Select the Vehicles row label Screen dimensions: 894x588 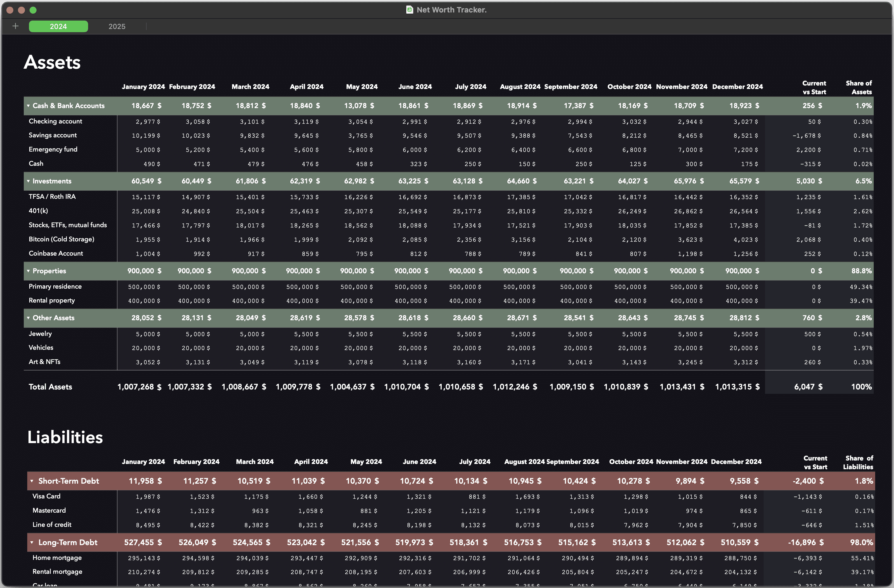(41, 347)
